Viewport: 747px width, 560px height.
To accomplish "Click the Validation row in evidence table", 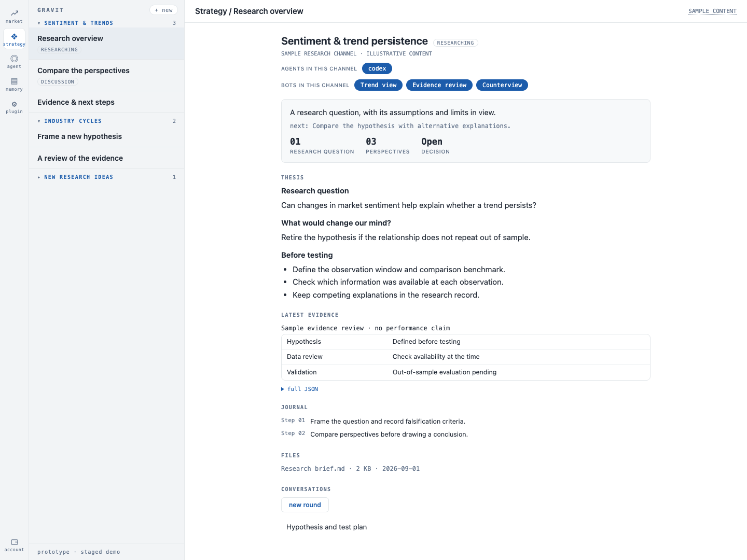I will (x=465, y=372).
